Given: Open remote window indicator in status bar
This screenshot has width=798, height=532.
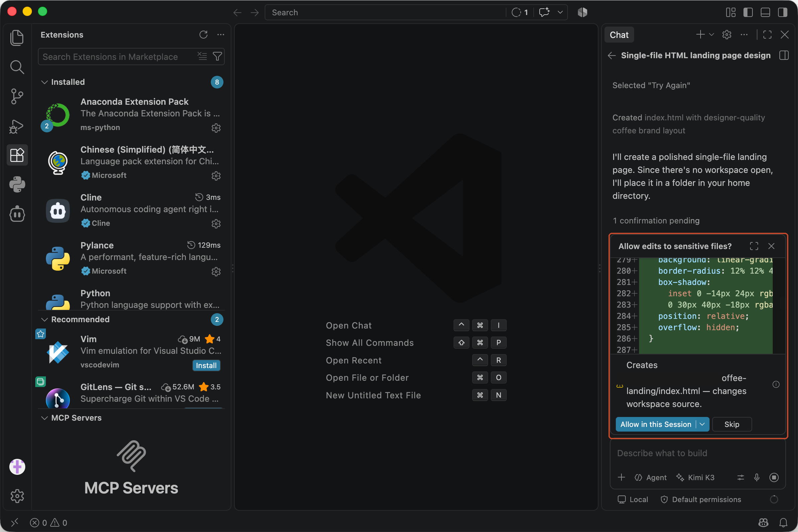Looking at the screenshot, I should [x=14, y=522].
